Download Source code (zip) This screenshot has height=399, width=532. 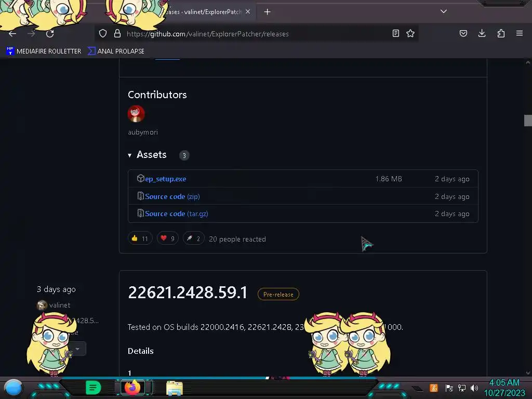(172, 196)
